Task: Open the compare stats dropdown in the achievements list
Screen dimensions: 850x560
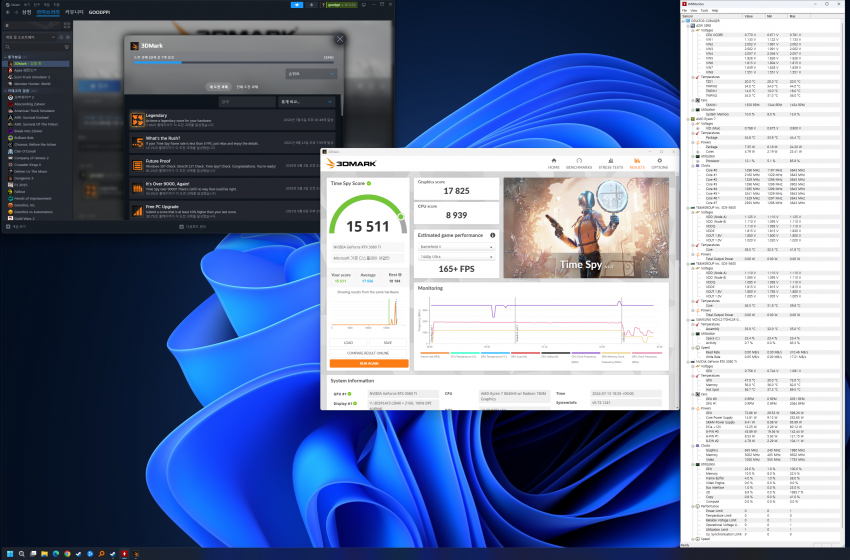Action: [x=306, y=102]
